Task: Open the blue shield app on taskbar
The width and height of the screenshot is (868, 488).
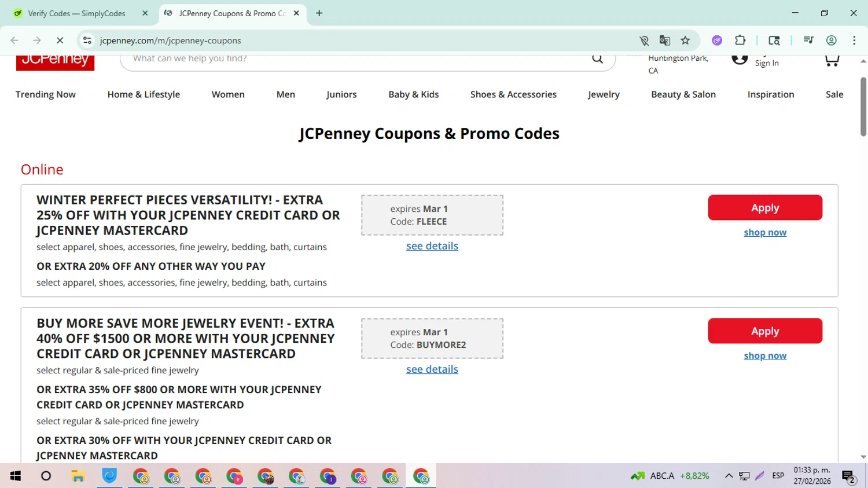Action: point(109,476)
